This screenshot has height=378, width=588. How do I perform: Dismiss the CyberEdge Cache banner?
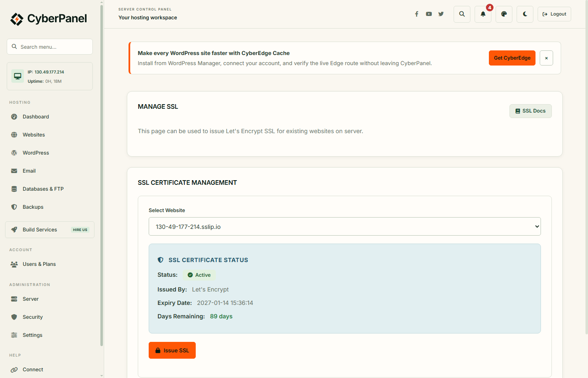tap(546, 58)
